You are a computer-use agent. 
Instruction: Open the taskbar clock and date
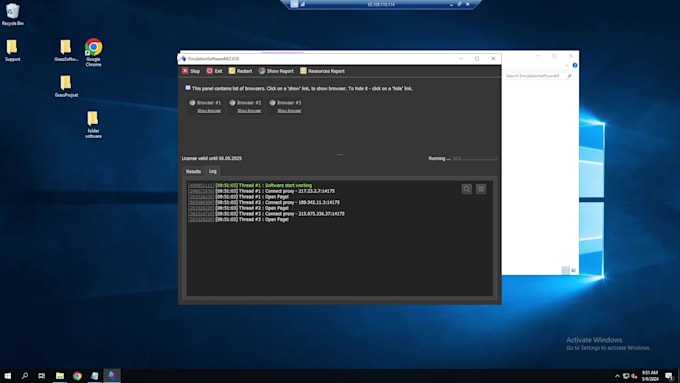coord(650,376)
